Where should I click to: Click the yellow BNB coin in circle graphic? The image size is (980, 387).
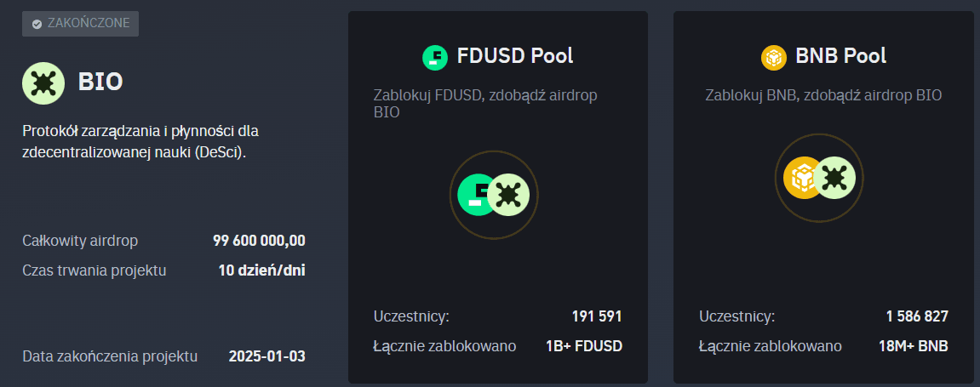pyautogui.click(x=802, y=178)
